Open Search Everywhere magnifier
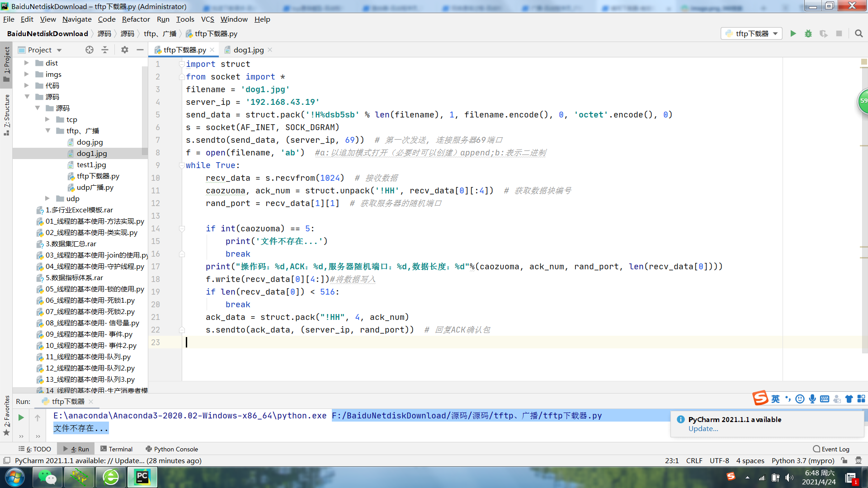This screenshot has width=868, height=488. [859, 34]
